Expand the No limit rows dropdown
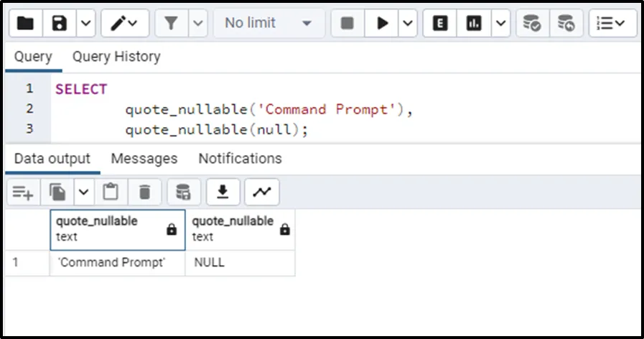The width and height of the screenshot is (644, 339). pyautogui.click(x=269, y=24)
